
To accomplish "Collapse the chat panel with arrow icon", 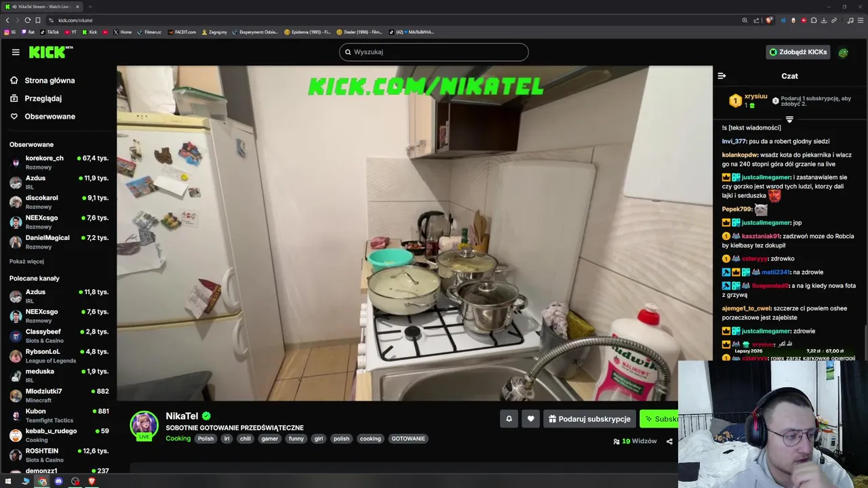I will [722, 76].
